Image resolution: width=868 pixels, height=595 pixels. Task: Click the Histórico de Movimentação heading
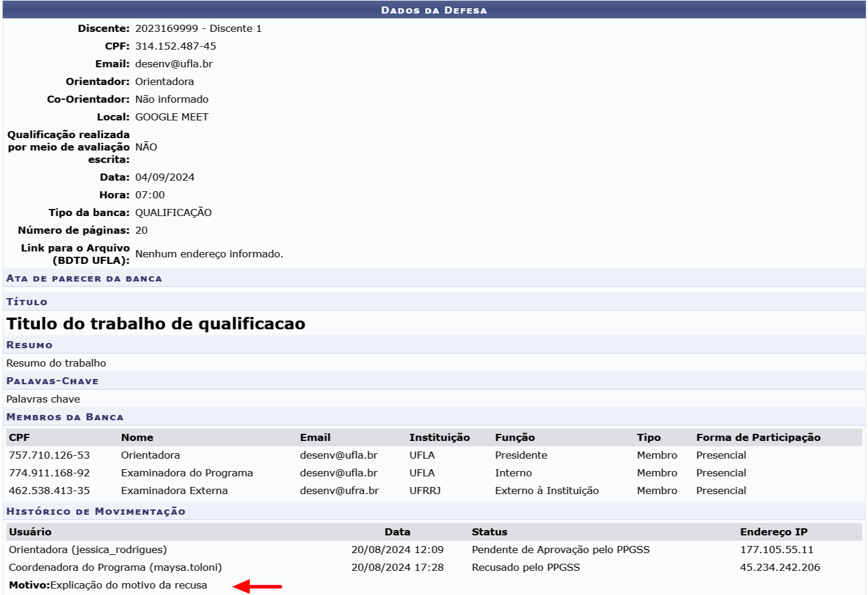96,511
